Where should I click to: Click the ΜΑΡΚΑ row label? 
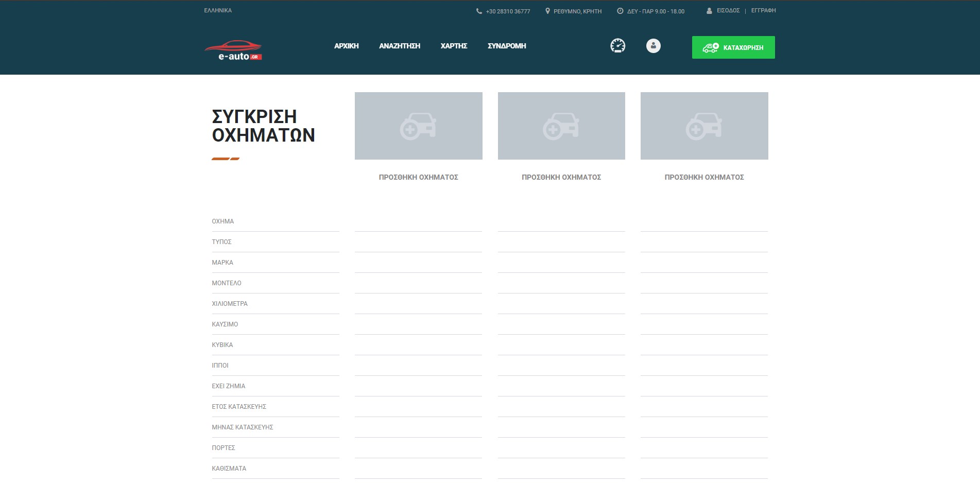click(x=222, y=263)
